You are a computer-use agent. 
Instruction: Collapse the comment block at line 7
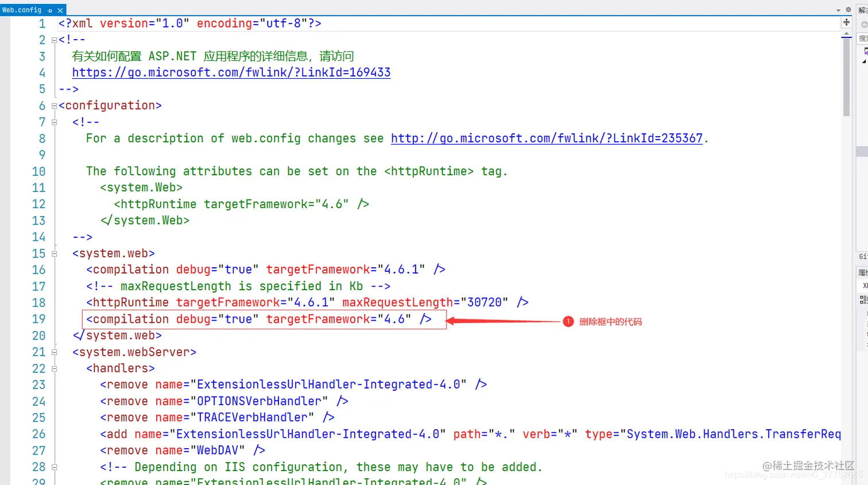(x=55, y=122)
